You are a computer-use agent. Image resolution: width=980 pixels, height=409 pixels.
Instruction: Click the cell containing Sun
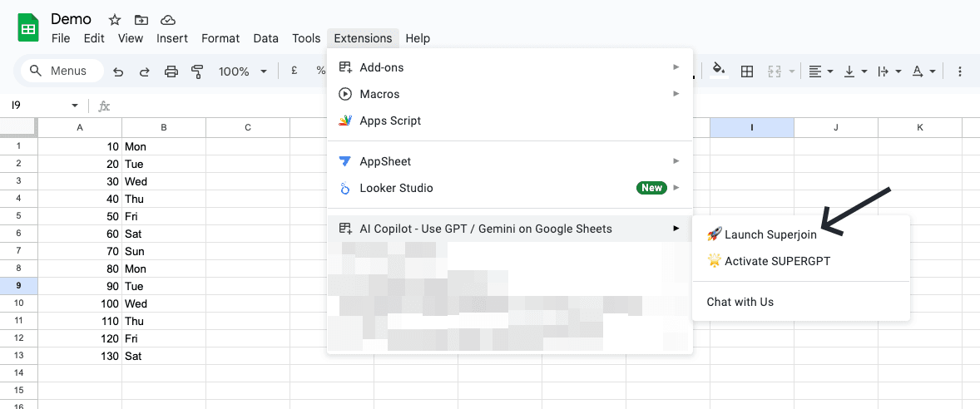(164, 251)
